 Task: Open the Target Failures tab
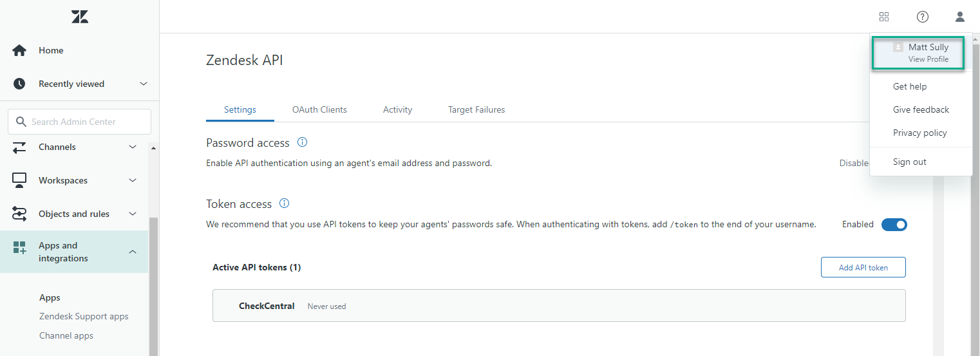point(476,109)
